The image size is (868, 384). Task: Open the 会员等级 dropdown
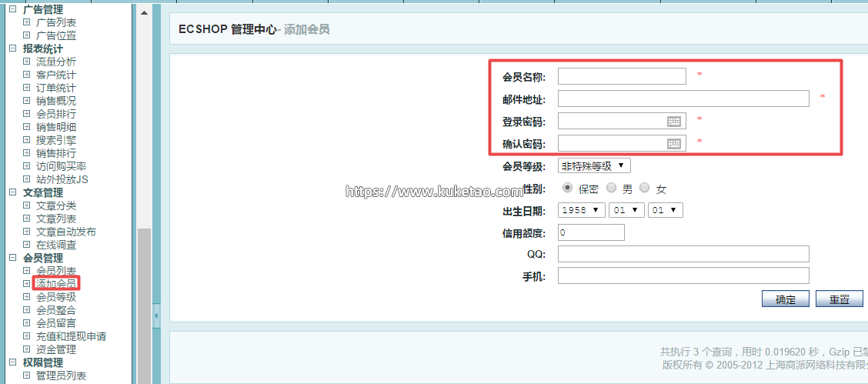pos(594,165)
